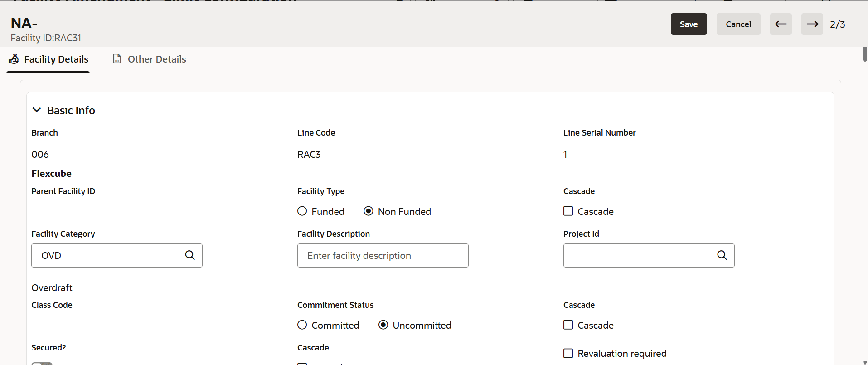
Task: Click the vertical scrollbar thumb
Action: (x=865, y=54)
